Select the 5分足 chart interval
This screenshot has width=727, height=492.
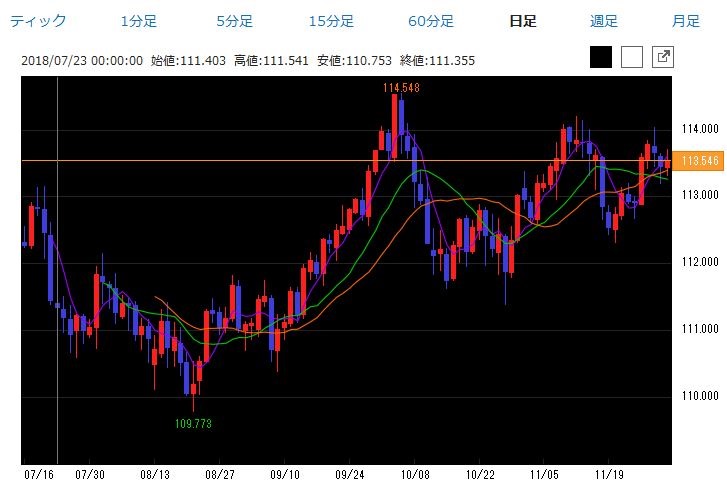pyautogui.click(x=235, y=21)
